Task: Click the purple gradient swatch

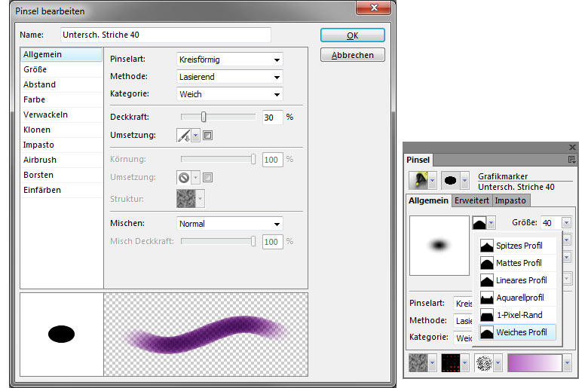Action: coord(534,363)
